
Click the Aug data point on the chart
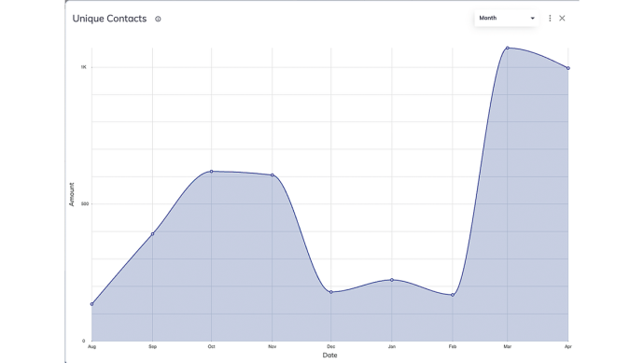92,304
